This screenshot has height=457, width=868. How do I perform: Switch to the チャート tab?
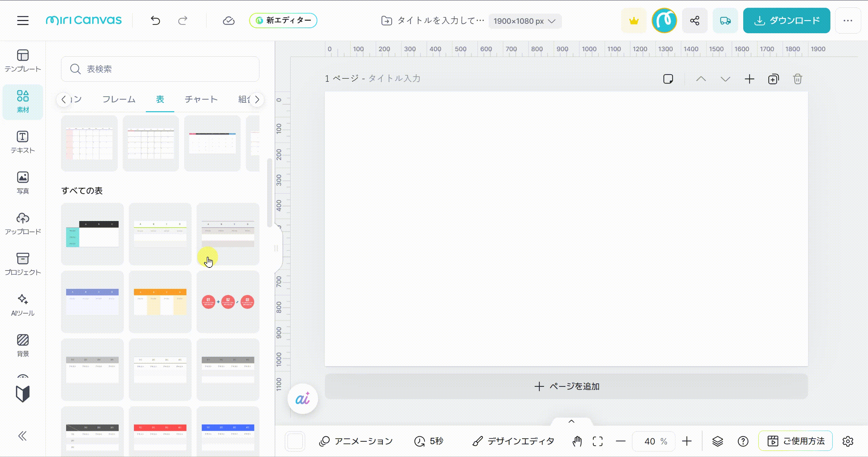[201, 99]
